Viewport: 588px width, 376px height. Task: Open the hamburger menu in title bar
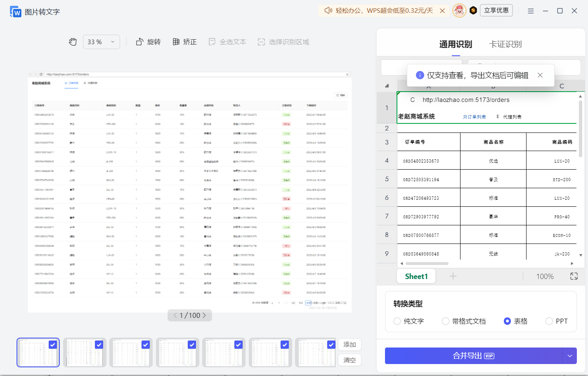531,11
